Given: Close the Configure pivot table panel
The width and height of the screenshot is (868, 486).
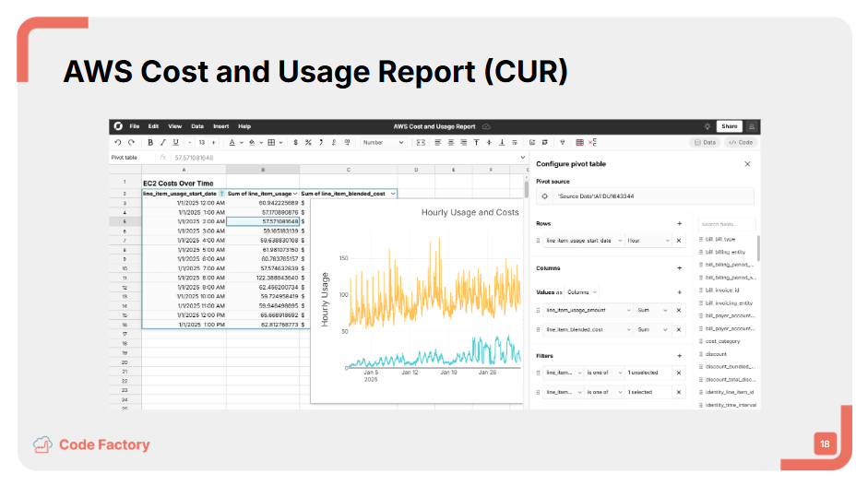Looking at the screenshot, I should [747, 164].
